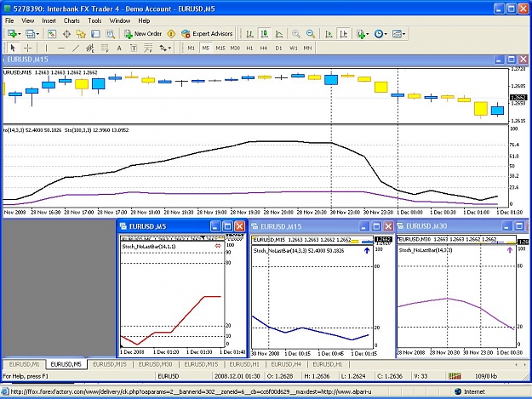Select the H4 timeframe button
This screenshot has height=399, width=532.
click(264, 48)
